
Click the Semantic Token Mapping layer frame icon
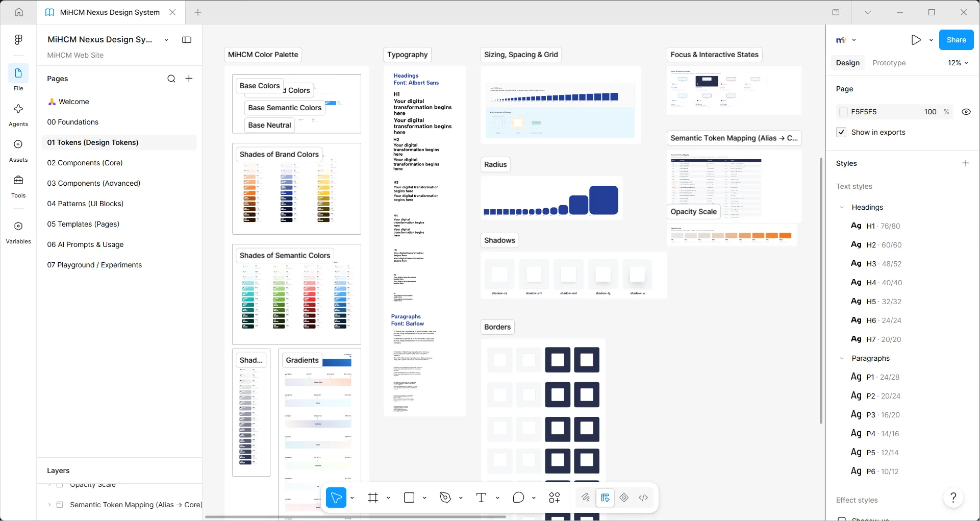60,505
